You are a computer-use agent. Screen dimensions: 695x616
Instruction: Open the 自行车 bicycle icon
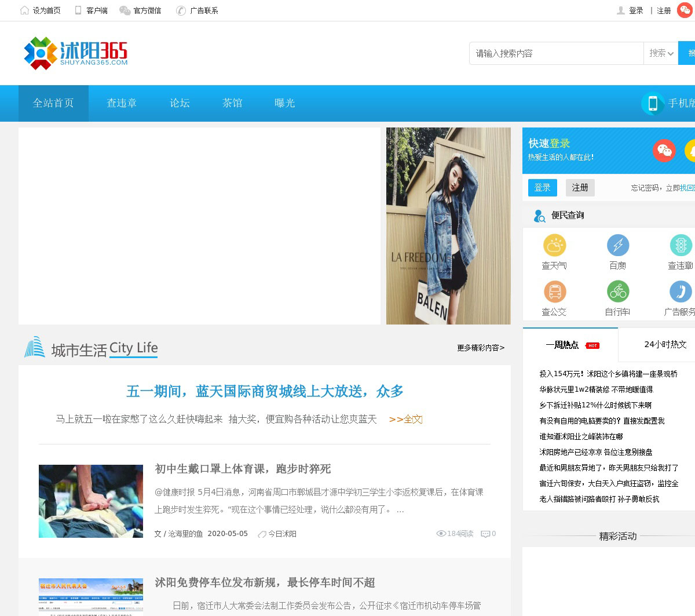point(618,291)
